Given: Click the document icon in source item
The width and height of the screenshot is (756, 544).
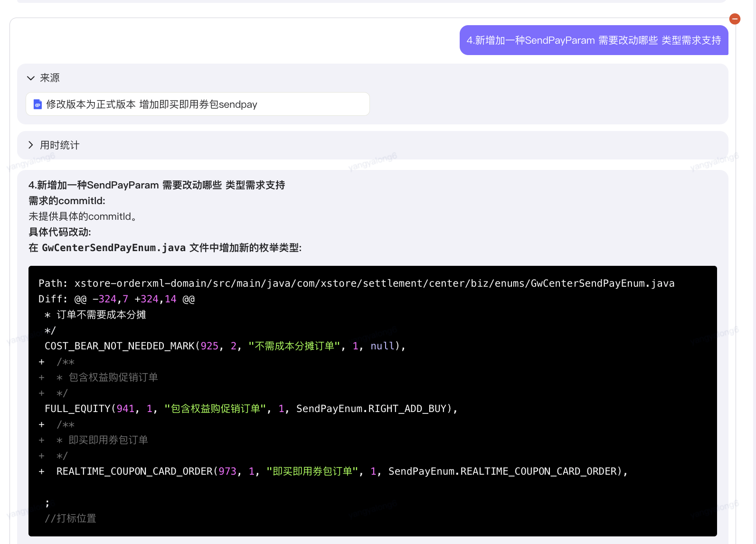Looking at the screenshot, I should pos(38,104).
